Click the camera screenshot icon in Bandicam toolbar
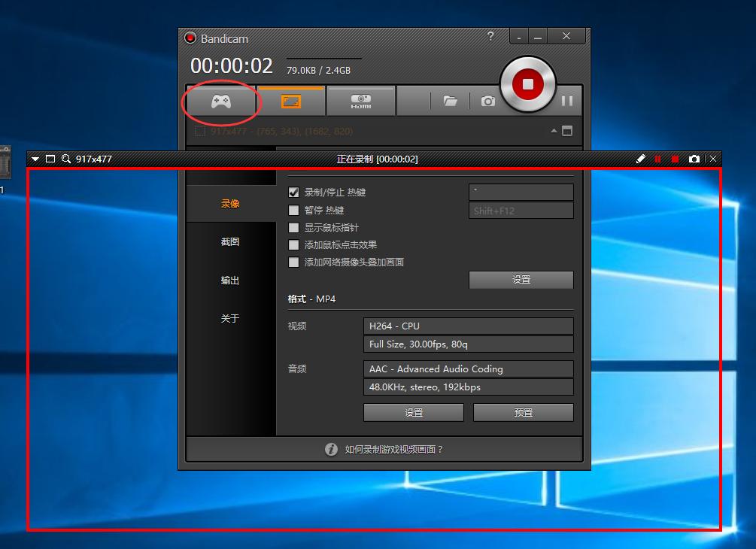The height and width of the screenshot is (549, 756). (488, 101)
